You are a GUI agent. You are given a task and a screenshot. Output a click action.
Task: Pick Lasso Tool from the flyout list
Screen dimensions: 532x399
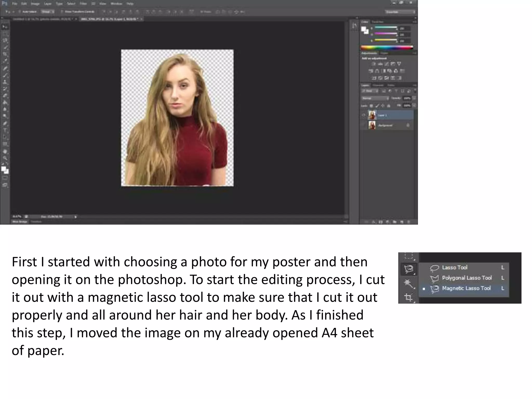[454, 268]
